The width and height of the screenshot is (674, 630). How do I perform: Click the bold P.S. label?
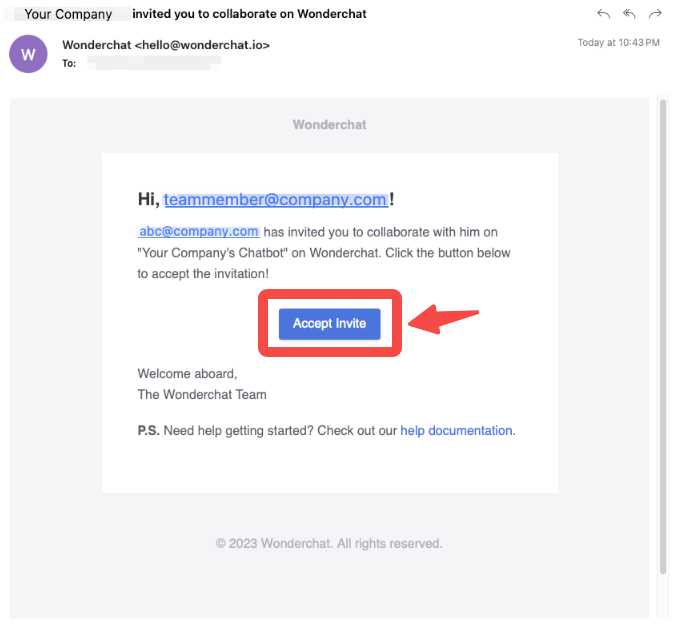(148, 431)
